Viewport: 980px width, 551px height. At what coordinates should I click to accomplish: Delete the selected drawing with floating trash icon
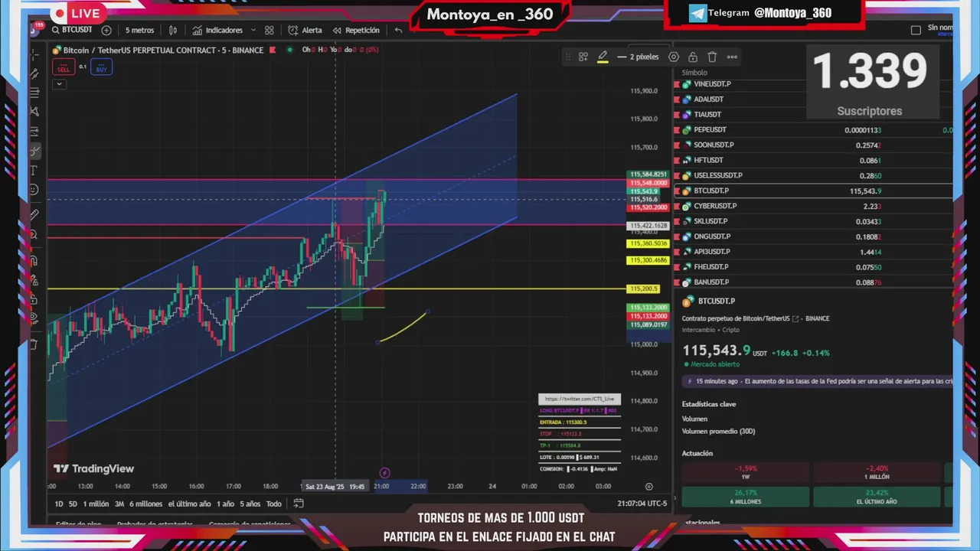click(x=712, y=57)
